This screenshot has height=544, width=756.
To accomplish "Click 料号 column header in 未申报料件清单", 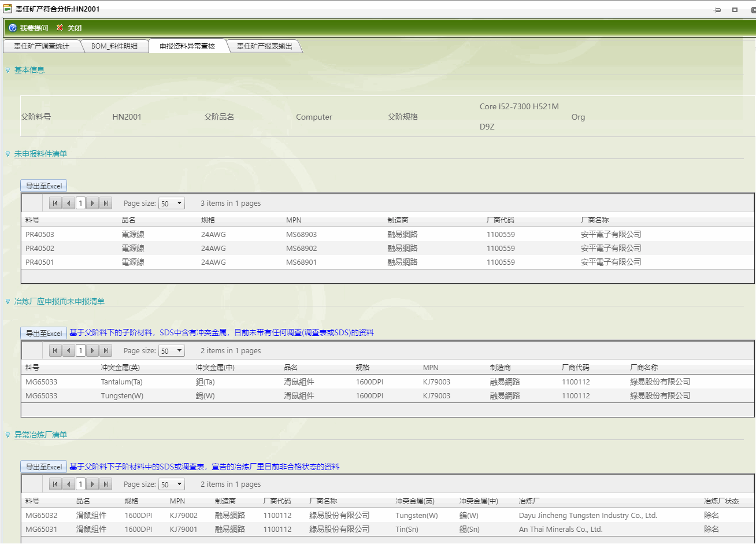I will pos(32,220).
